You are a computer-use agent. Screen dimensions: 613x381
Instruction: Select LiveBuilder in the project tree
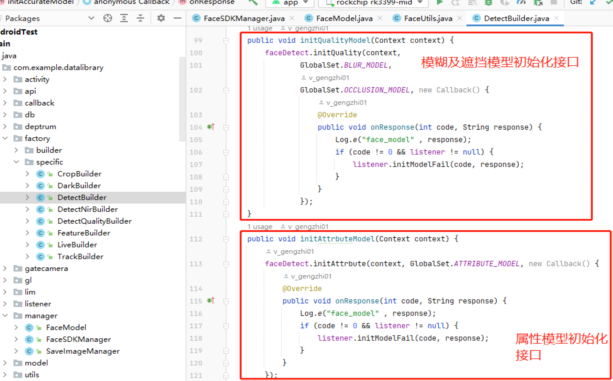pyautogui.click(x=77, y=245)
